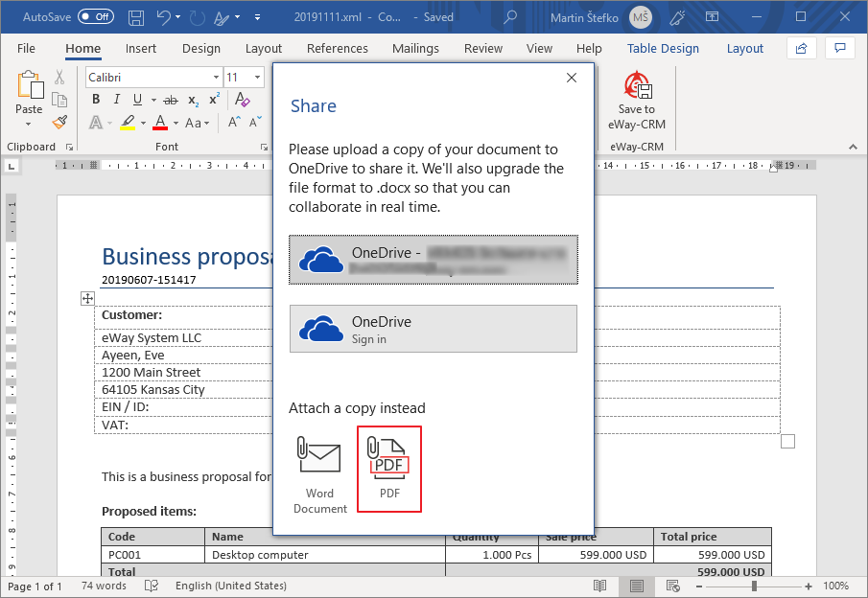Collapse the ribbon chevron
Image resolution: width=868 pixels, height=598 pixels.
point(853,147)
